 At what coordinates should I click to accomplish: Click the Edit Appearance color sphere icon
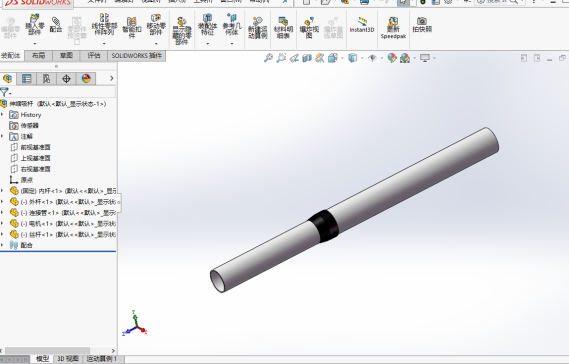click(392, 58)
